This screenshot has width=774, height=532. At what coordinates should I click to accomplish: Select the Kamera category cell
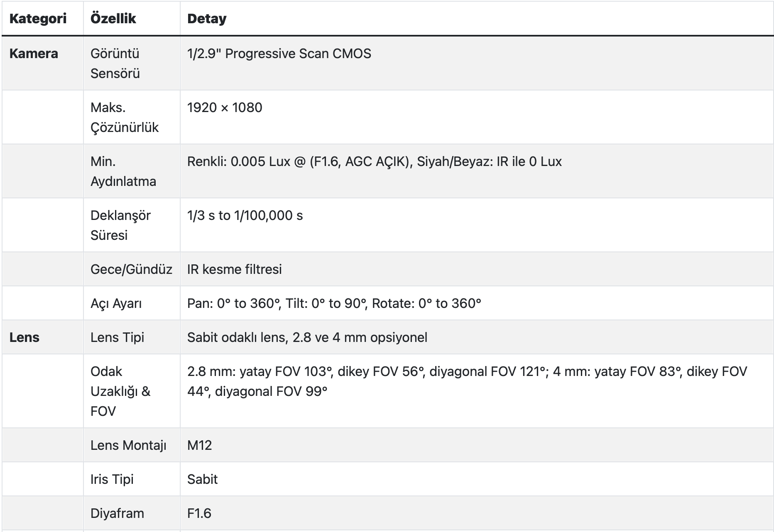pyautogui.click(x=34, y=54)
